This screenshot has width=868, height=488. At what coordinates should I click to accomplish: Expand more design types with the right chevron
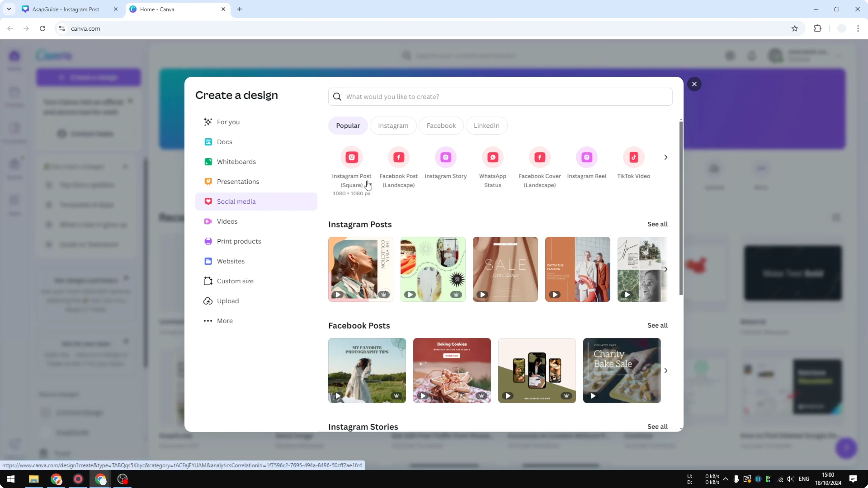665,157
